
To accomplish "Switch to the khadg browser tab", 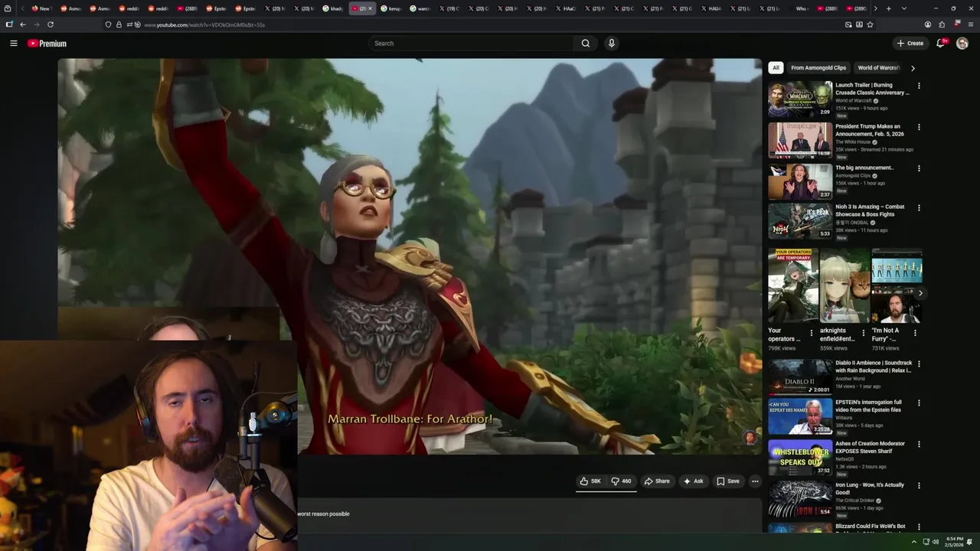I will [x=334, y=8].
